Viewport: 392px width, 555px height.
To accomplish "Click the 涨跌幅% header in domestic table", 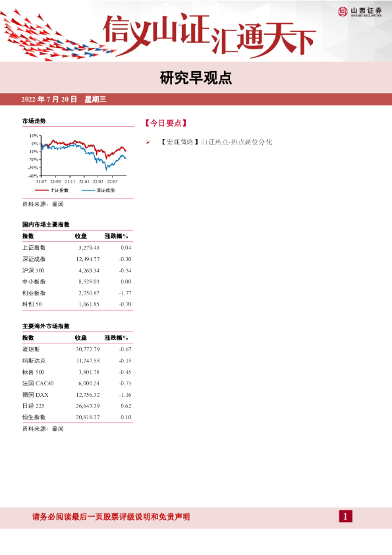I will [116, 236].
